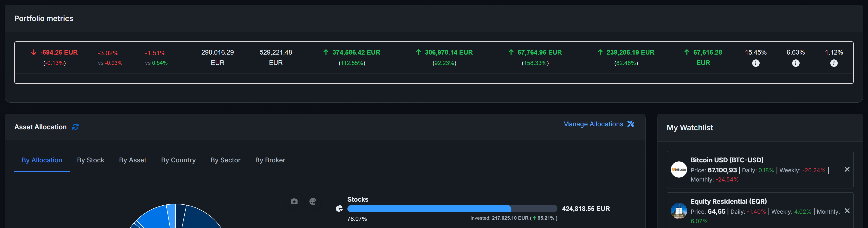868x228 pixels.
Task: Click the refresh icon beside Asset Allocation
Action: (76, 127)
